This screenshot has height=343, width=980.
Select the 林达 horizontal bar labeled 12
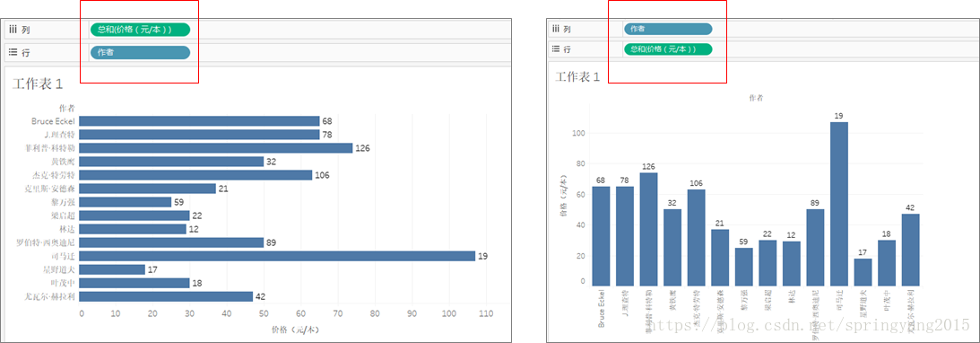pos(133,229)
